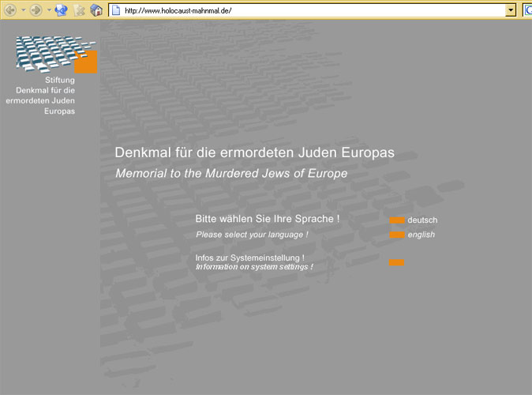Click the browser Forward arrow button
The image size is (532, 395).
pos(36,10)
